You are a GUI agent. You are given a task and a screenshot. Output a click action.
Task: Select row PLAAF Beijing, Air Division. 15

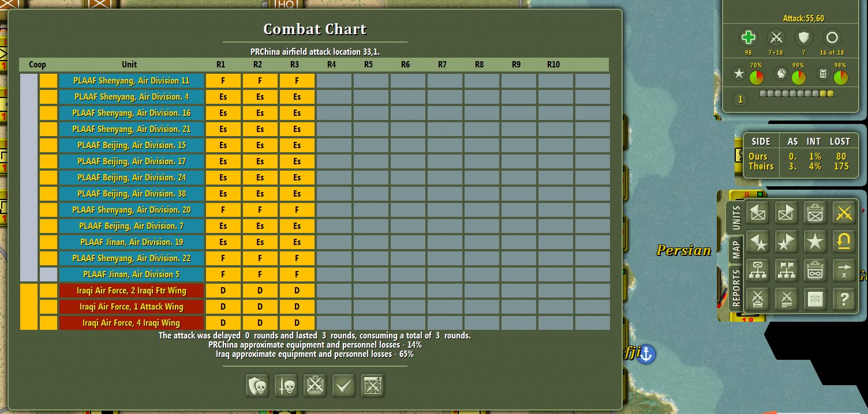pos(132,145)
